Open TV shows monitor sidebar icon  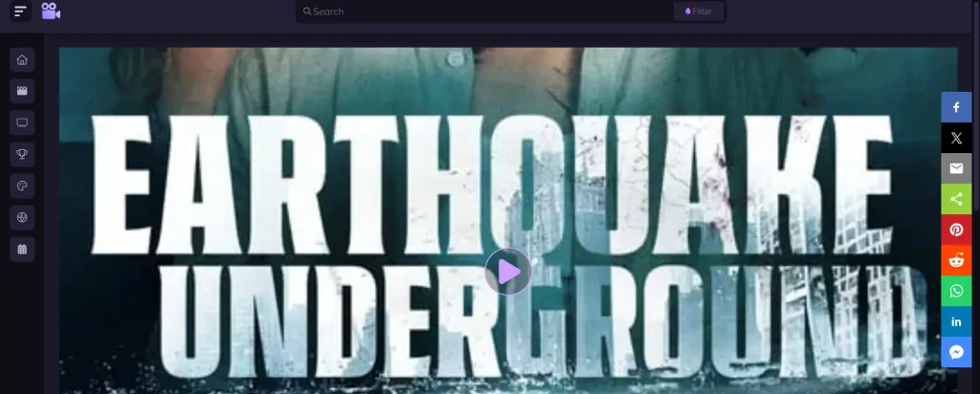(22, 123)
